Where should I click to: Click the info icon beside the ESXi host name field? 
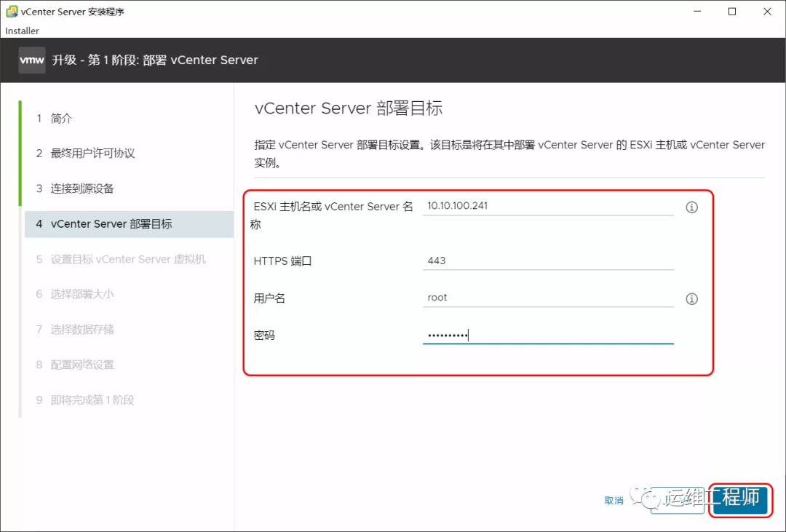(x=691, y=207)
